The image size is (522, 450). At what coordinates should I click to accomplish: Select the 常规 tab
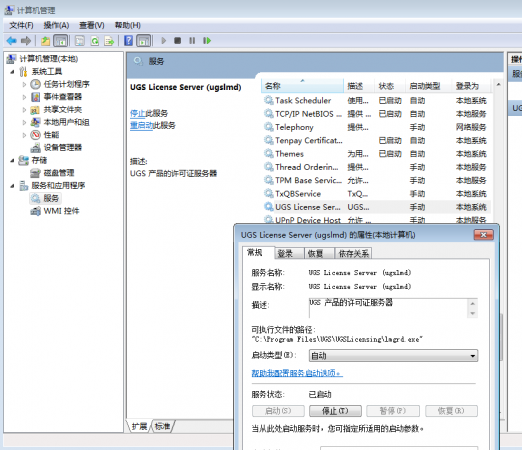258,252
